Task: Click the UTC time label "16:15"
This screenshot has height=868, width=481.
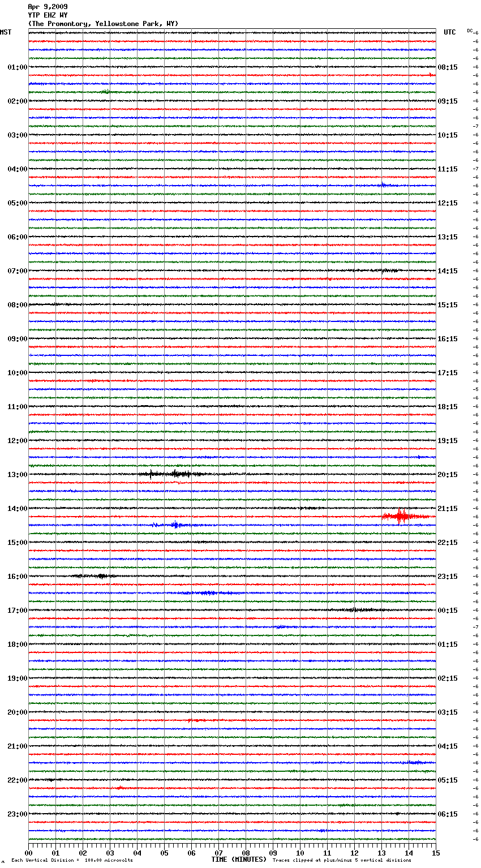Action: (448, 339)
